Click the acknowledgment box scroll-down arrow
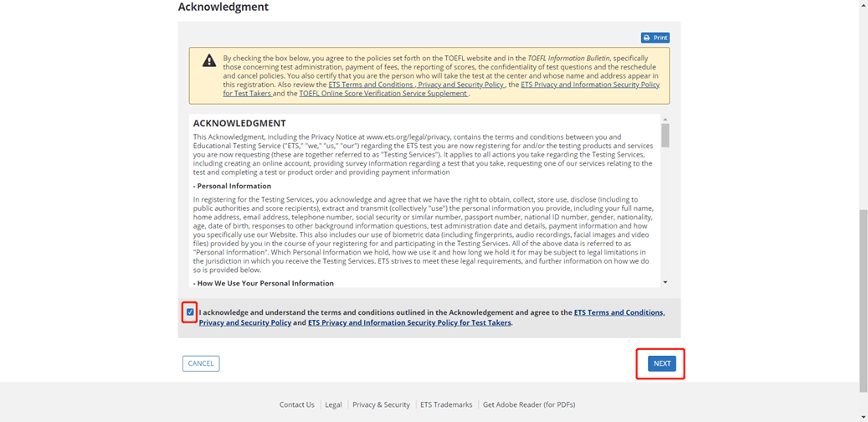 [x=665, y=282]
